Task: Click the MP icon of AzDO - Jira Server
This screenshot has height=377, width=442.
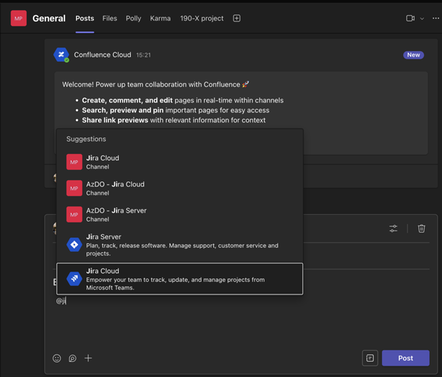Action: point(74,214)
